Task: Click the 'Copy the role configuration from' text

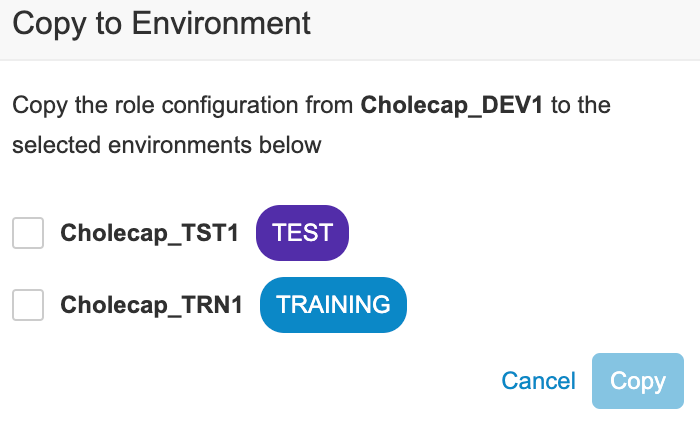Action: (x=183, y=105)
